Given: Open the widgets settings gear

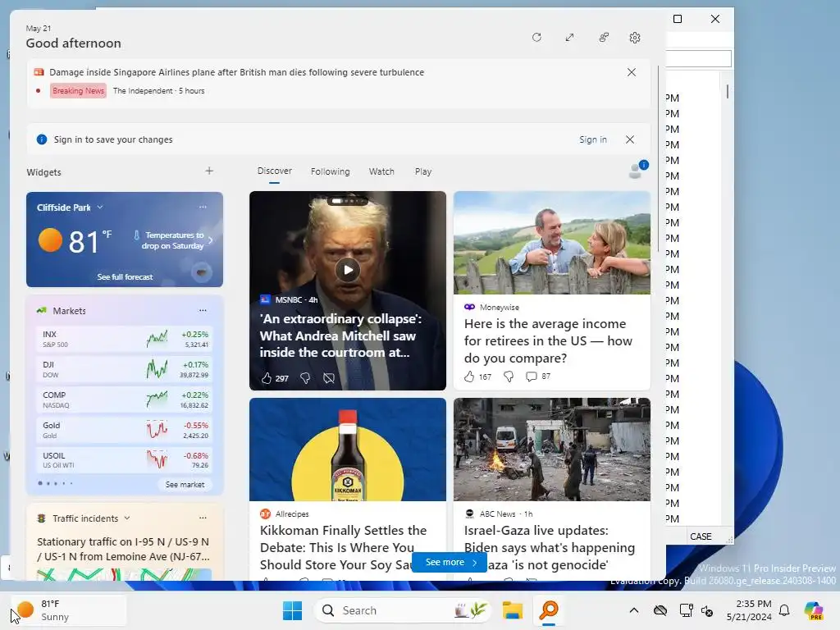Looking at the screenshot, I should [635, 38].
